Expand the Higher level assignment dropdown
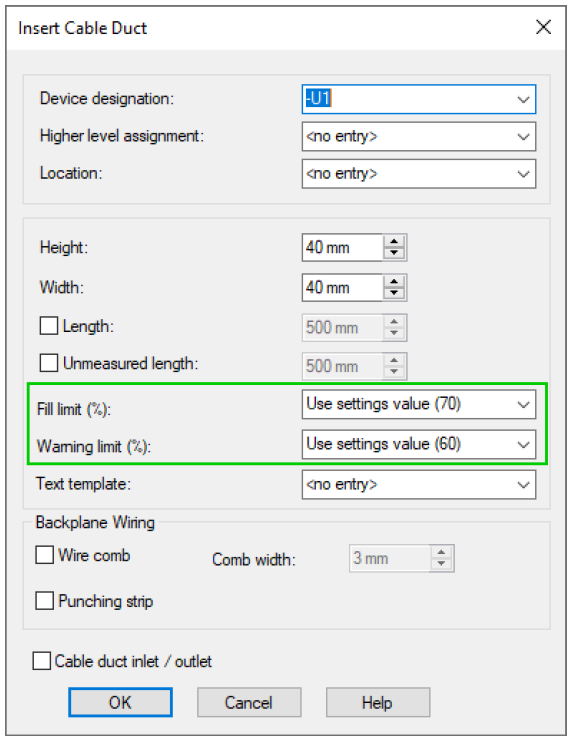570x742 pixels. pos(523,137)
